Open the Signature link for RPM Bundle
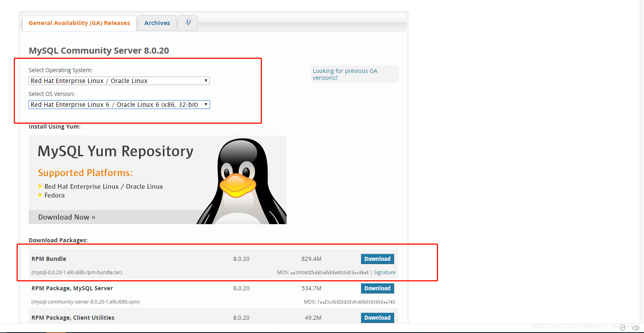This screenshot has height=333, width=644. click(384, 273)
